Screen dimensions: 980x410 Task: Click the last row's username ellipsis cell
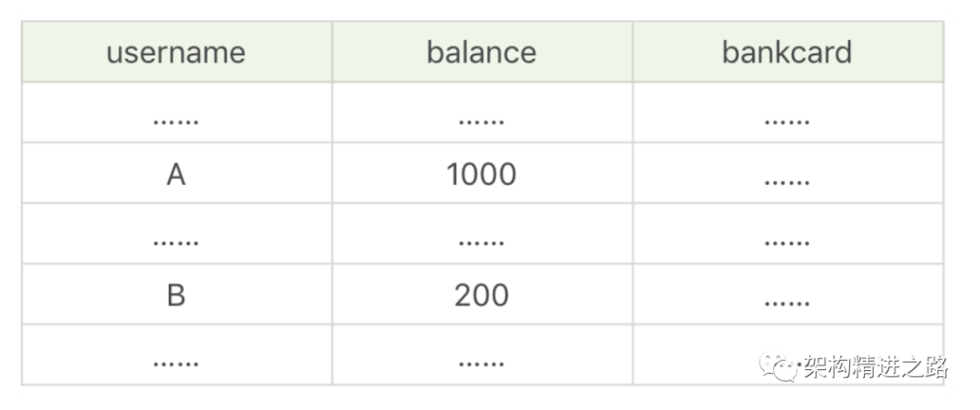[176, 361]
